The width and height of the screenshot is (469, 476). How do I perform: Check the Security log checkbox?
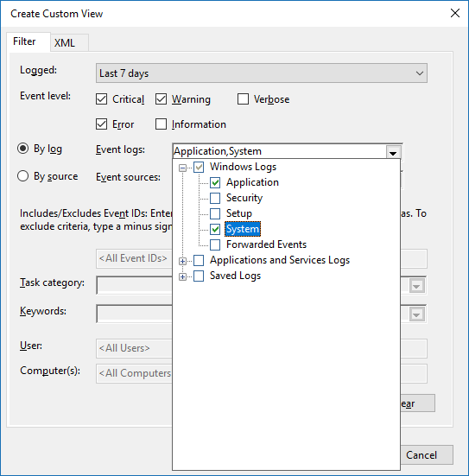tap(215, 198)
